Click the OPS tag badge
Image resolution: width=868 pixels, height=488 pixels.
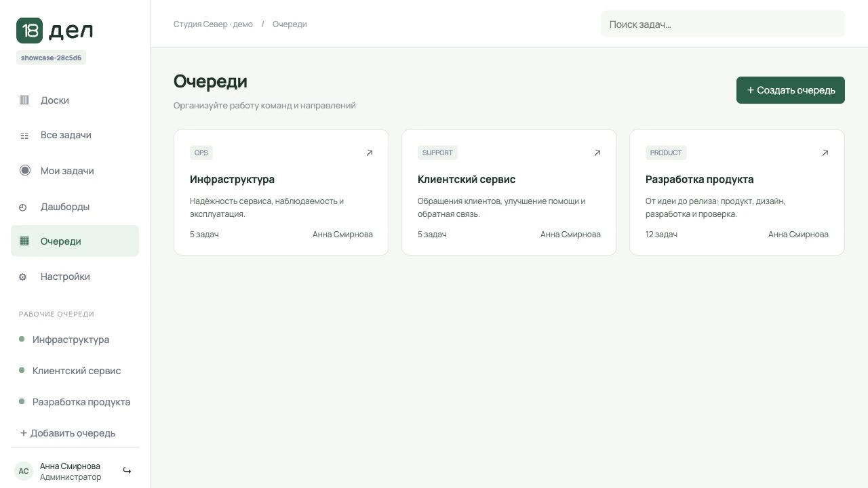click(x=201, y=153)
